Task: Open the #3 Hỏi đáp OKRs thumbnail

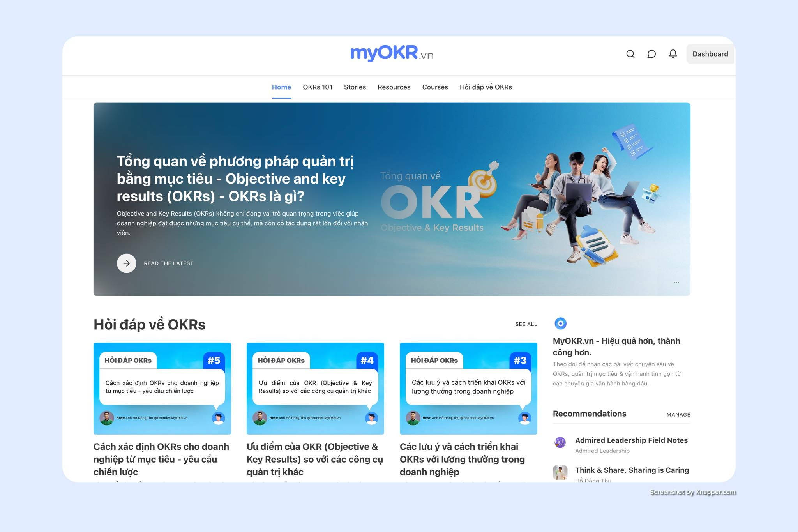Action: pos(468,389)
